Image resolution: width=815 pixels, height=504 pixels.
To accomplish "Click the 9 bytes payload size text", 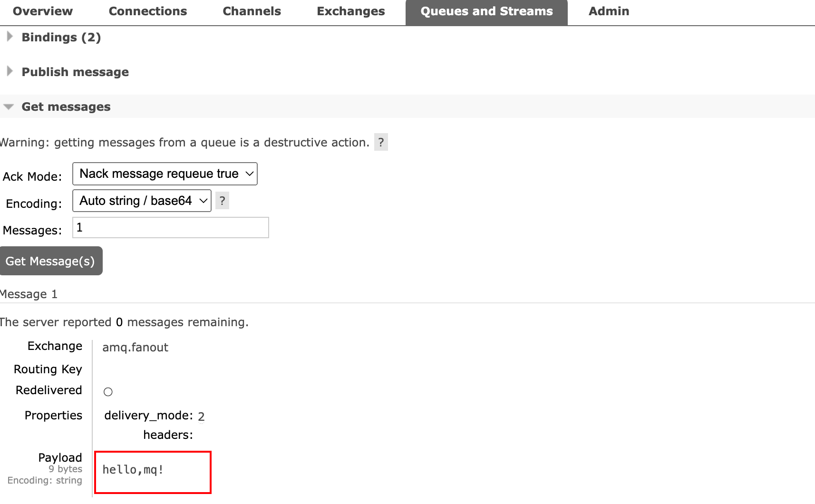I will tap(65, 469).
